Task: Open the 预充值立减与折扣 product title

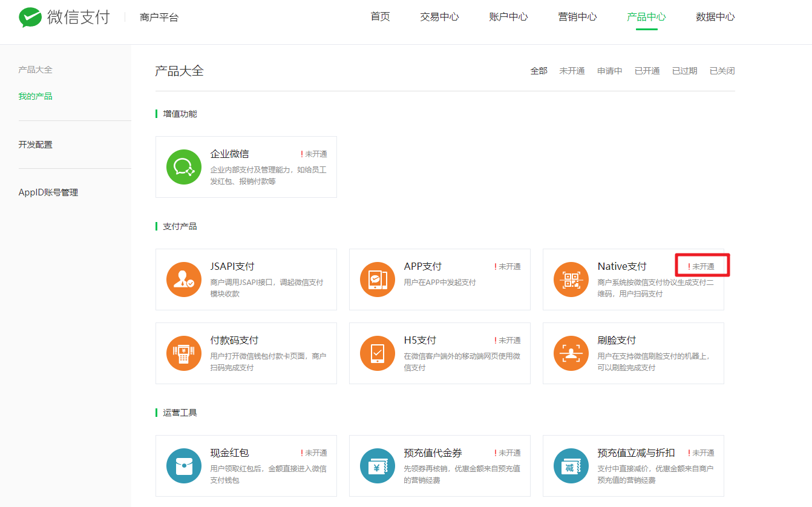Action: coord(637,453)
